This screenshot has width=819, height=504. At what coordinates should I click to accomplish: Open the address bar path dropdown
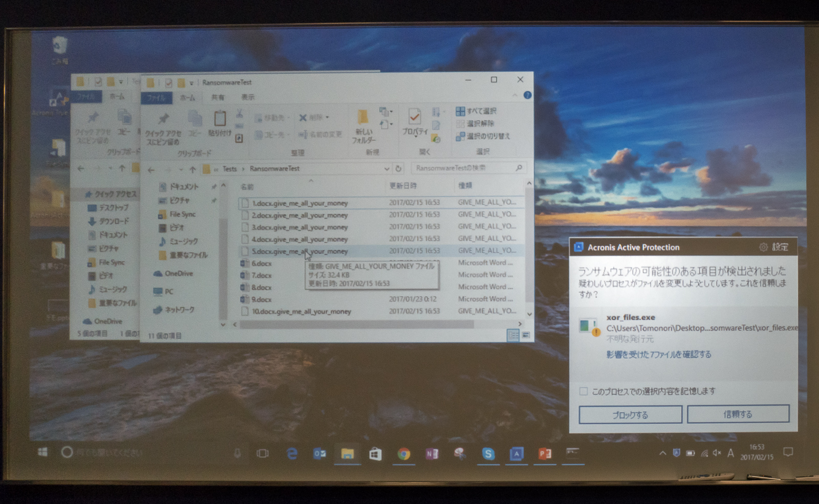387,169
